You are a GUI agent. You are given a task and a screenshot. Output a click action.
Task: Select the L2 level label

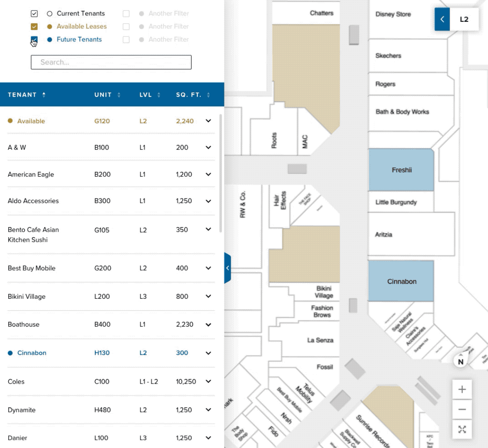coord(464,19)
